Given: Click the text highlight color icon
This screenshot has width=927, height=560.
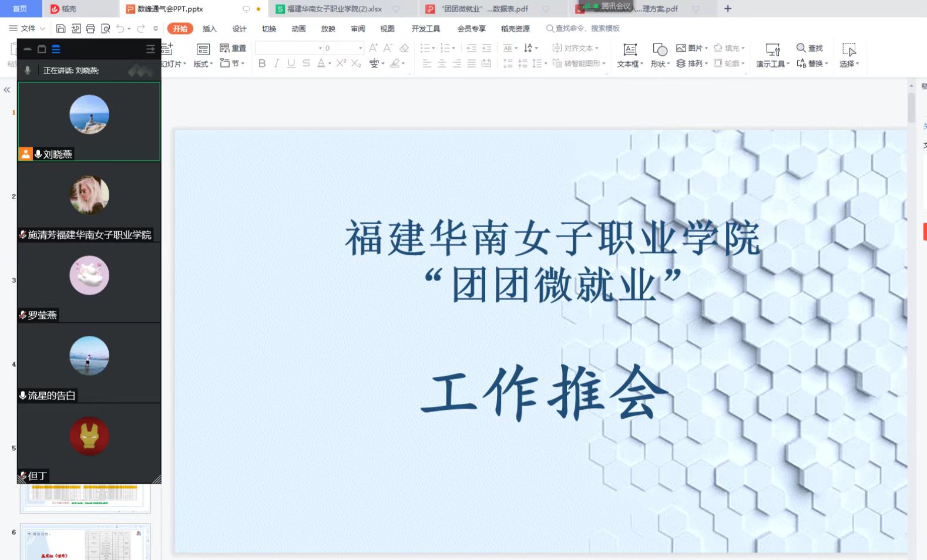Looking at the screenshot, I should 395,63.
